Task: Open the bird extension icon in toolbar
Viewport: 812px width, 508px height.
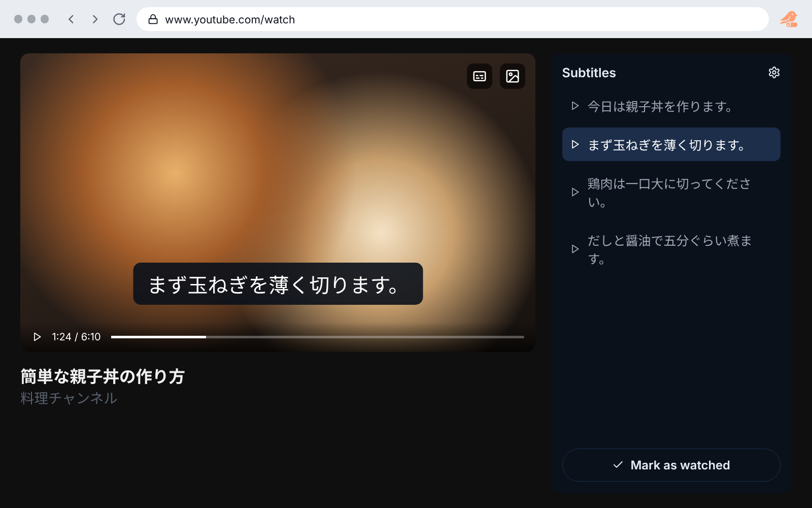Action: pos(789,19)
